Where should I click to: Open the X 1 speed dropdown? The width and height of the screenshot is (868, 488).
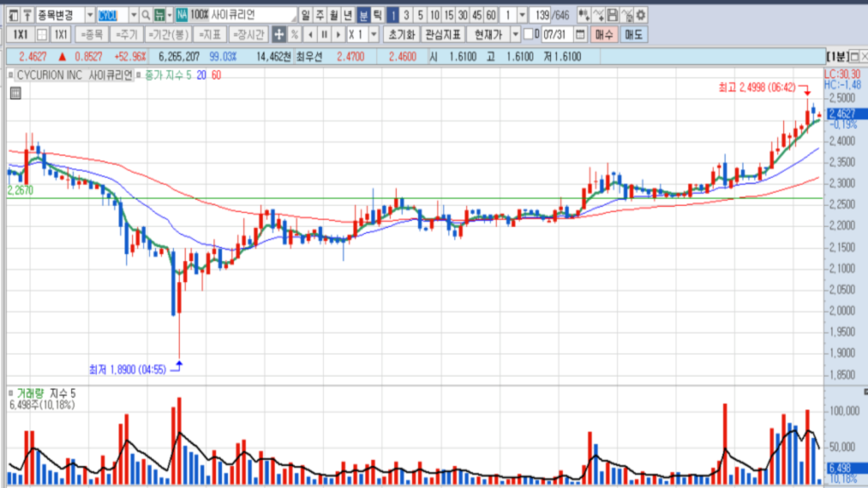pyautogui.click(x=374, y=35)
